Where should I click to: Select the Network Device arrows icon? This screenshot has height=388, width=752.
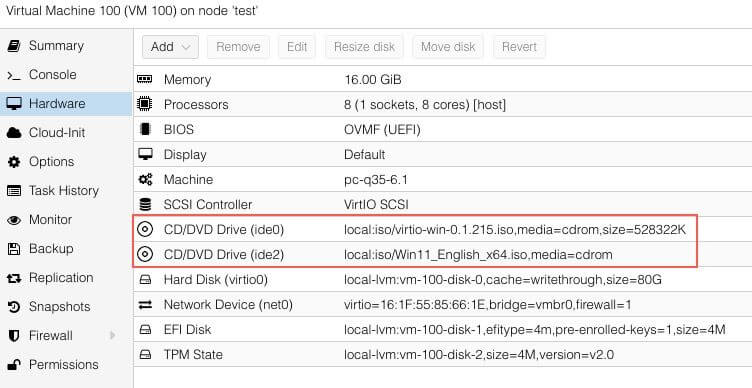145,305
